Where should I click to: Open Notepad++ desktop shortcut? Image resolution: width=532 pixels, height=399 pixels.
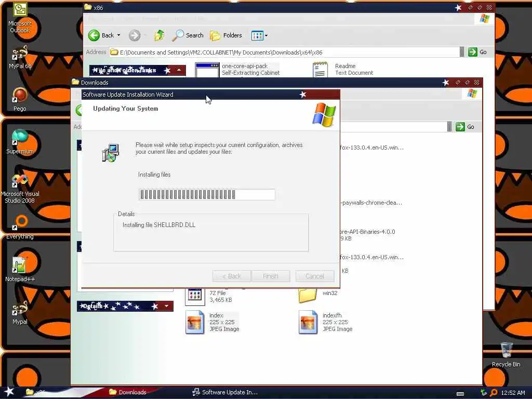pyautogui.click(x=20, y=270)
